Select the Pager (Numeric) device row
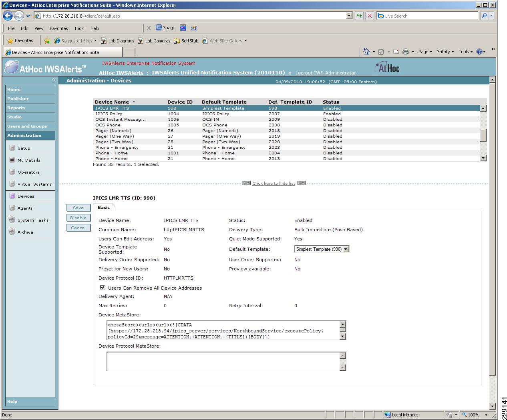507x420 pixels. pyautogui.click(x=287, y=130)
